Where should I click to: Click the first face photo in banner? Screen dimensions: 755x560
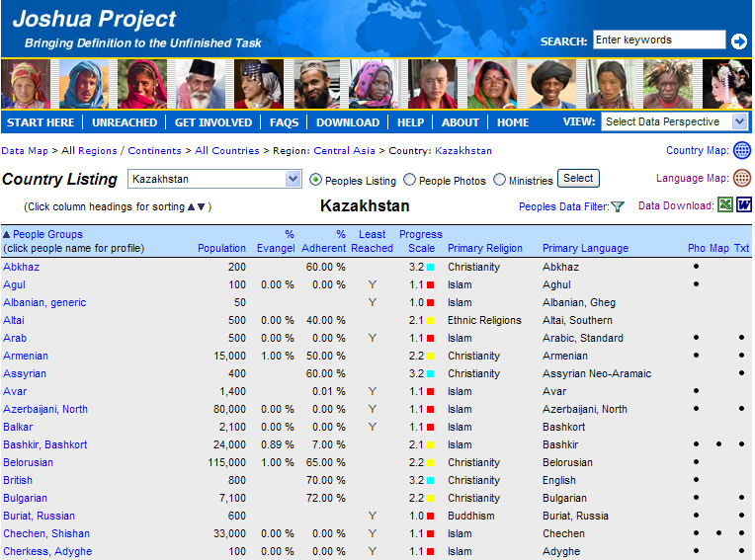[26, 84]
